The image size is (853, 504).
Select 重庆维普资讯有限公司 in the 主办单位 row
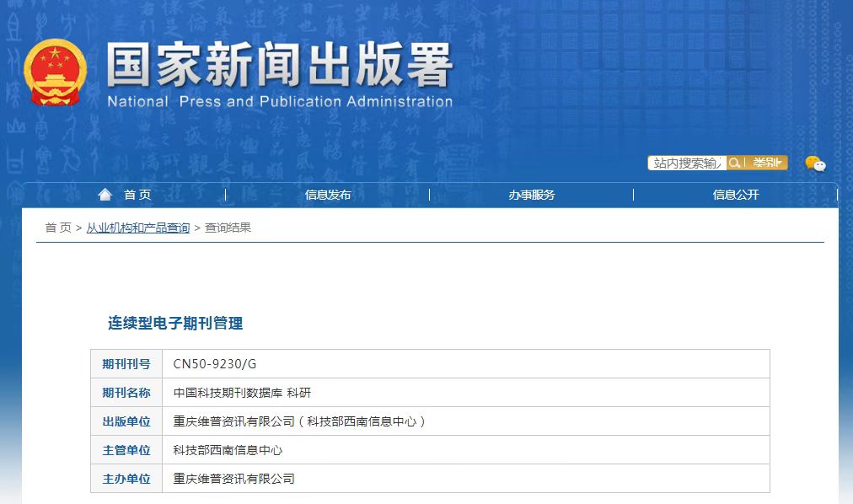(234, 479)
